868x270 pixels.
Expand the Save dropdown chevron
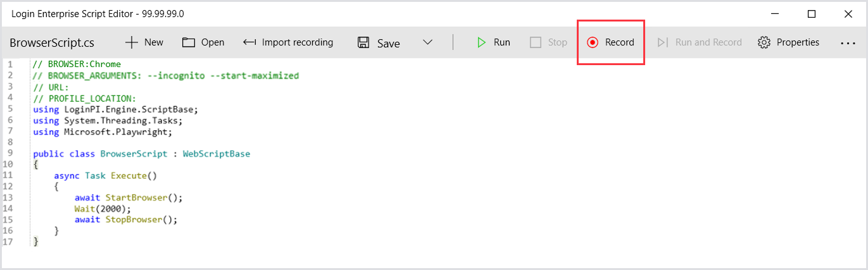tap(427, 42)
